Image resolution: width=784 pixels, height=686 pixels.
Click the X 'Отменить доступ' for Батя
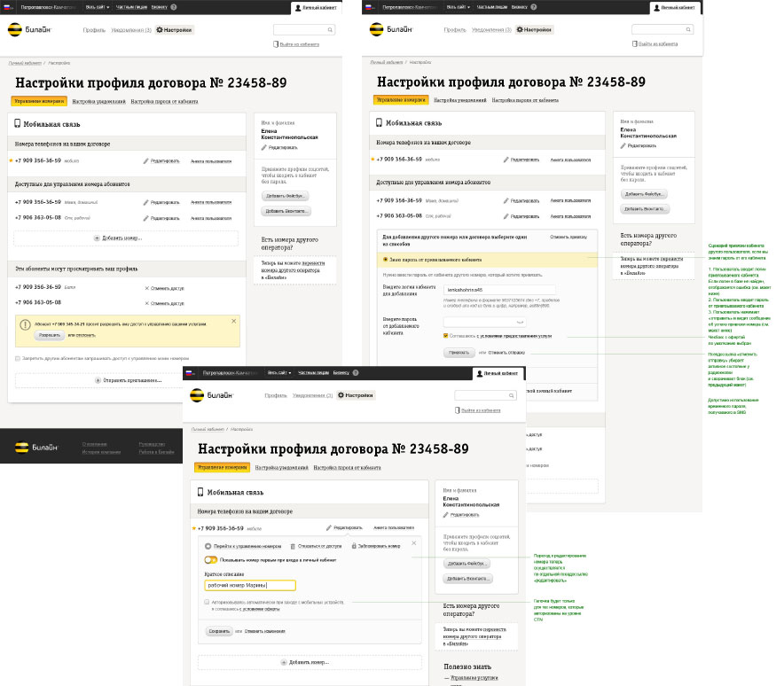pos(147,288)
